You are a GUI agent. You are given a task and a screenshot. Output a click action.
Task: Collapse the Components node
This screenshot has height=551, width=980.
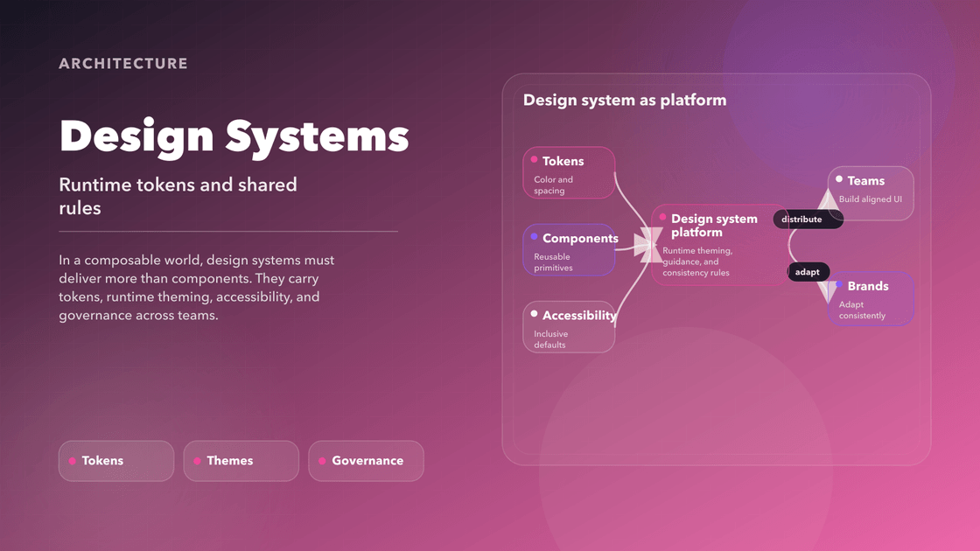click(x=569, y=249)
